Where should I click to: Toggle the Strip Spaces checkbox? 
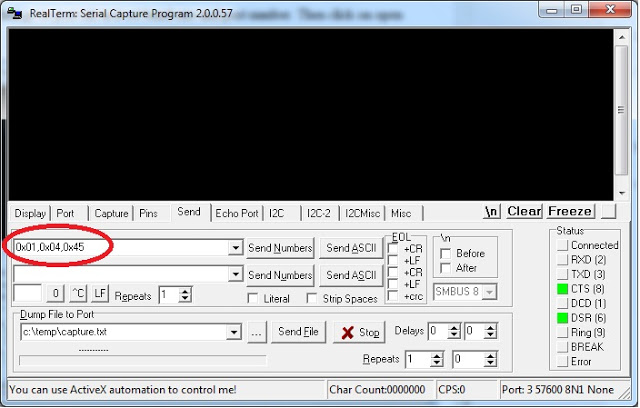point(313,298)
